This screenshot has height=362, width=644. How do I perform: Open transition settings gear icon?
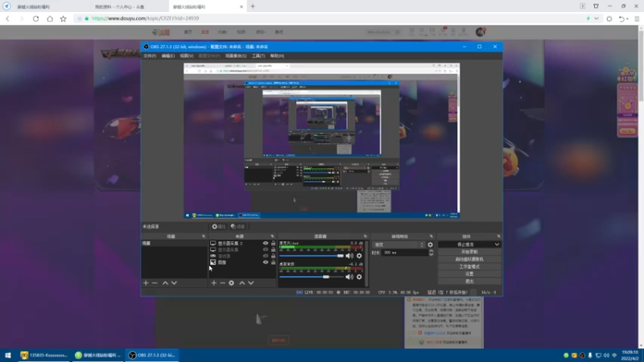(x=430, y=245)
